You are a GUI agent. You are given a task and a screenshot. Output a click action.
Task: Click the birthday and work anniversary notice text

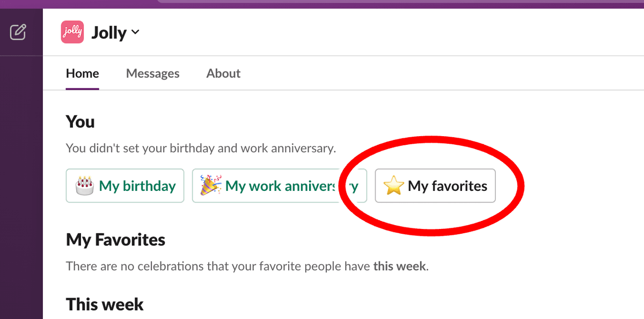point(201,148)
